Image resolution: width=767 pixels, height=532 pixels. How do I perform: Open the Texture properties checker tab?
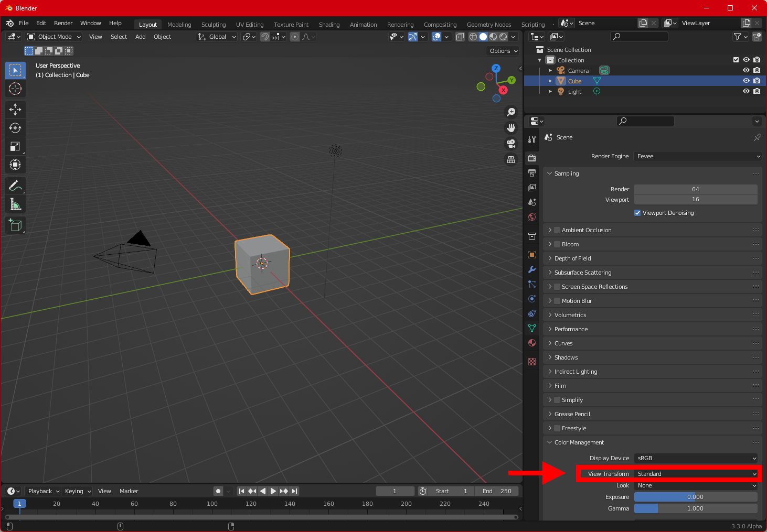click(x=532, y=362)
